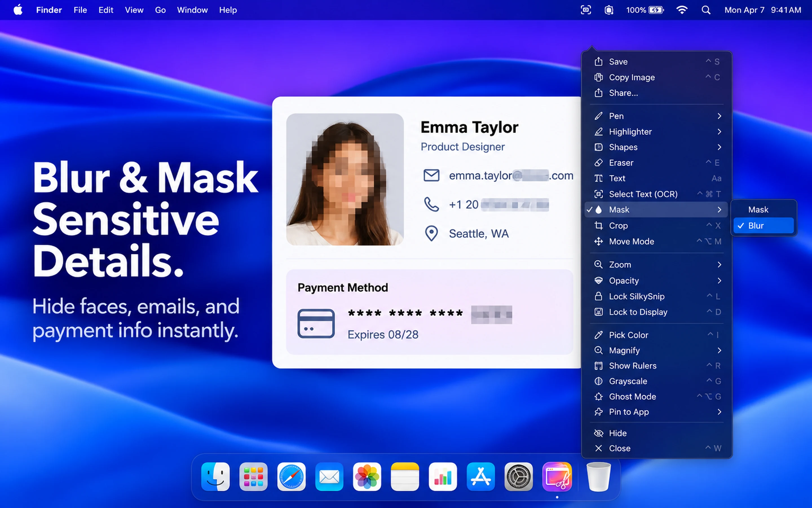Click the Close X icon in menu

coord(598,448)
